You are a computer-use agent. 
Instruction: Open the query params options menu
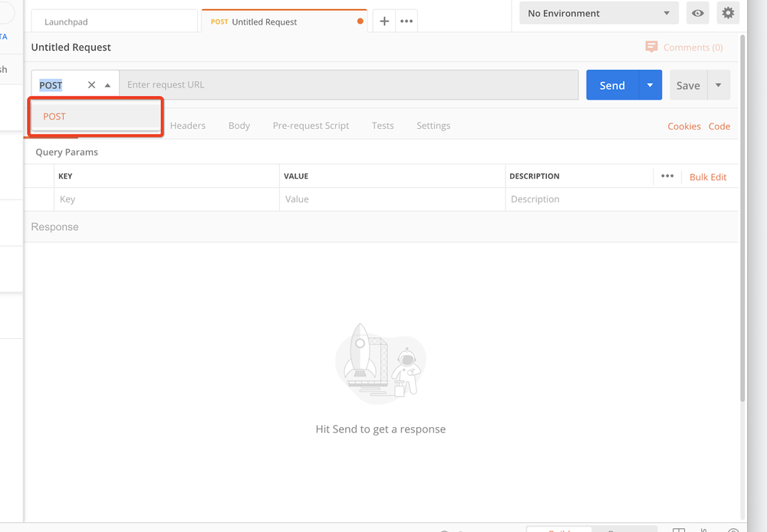click(x=667, y=176)
